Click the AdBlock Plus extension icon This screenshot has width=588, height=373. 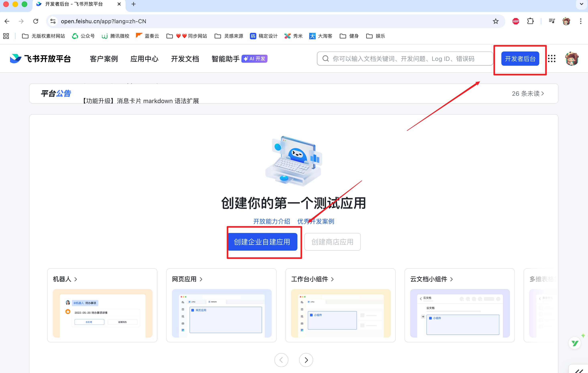[516, 21]
